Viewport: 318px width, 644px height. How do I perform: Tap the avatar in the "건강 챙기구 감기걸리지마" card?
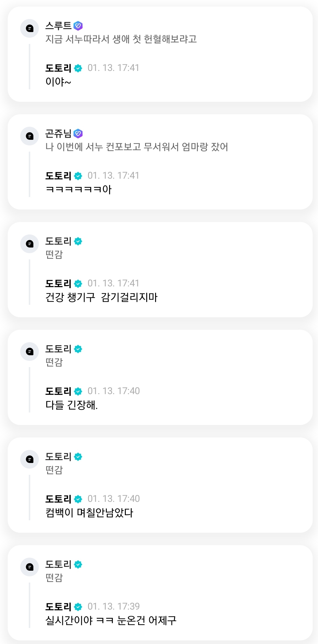29,244
